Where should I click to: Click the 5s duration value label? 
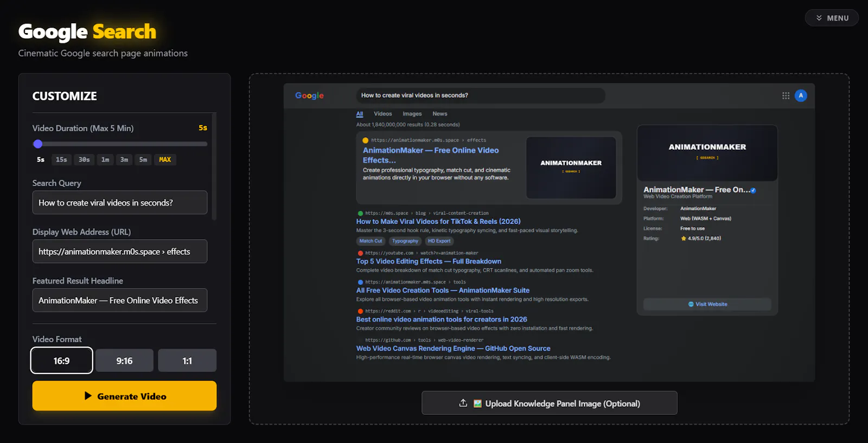tap(203, 128)
